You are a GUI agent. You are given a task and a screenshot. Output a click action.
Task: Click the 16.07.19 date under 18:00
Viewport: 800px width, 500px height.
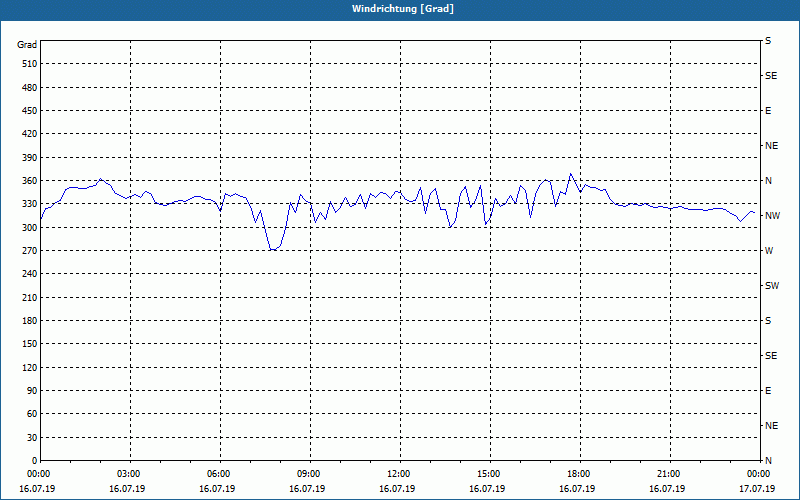(577, 489)
